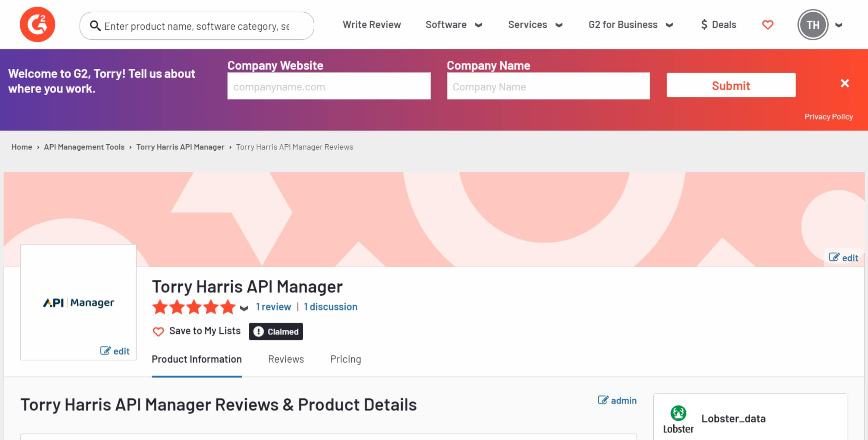Open the 1 review link
The height and width of the screenshot is (440, 868).
point(273,306)
